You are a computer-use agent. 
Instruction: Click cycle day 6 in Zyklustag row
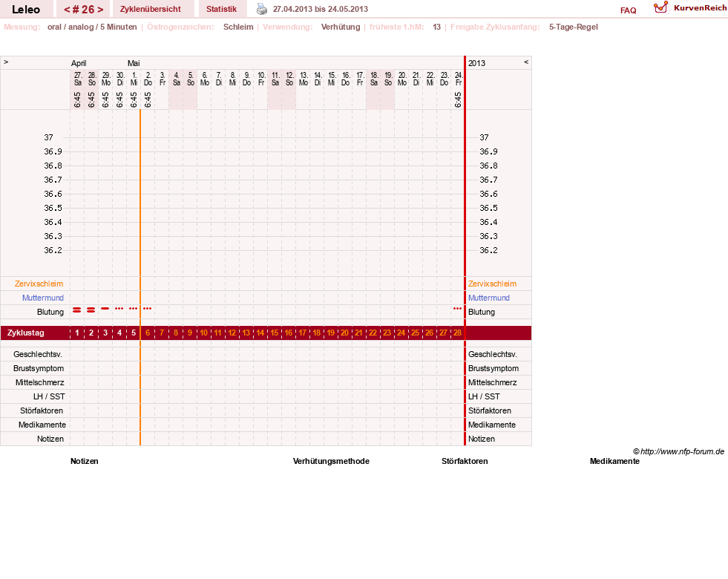(148, 333)
